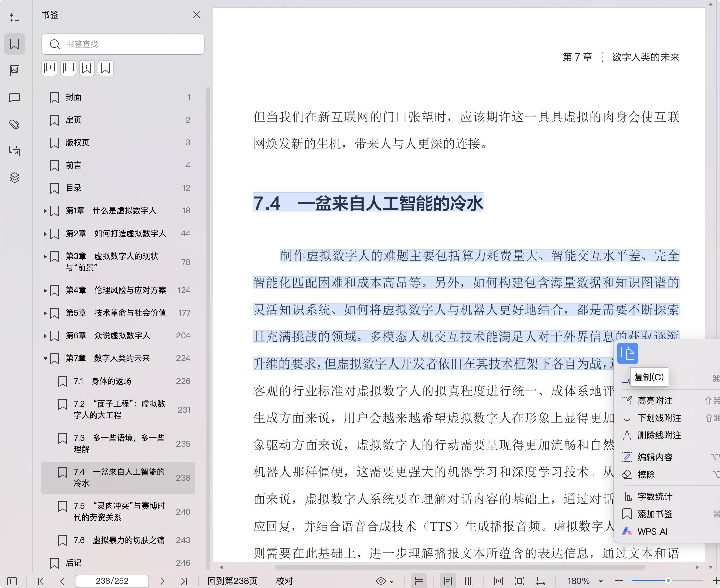Expand 第2章 如何打造虚拟数字人
This screenshot has width=720, height=588.
pyautogui.click(x=45, y=234)
